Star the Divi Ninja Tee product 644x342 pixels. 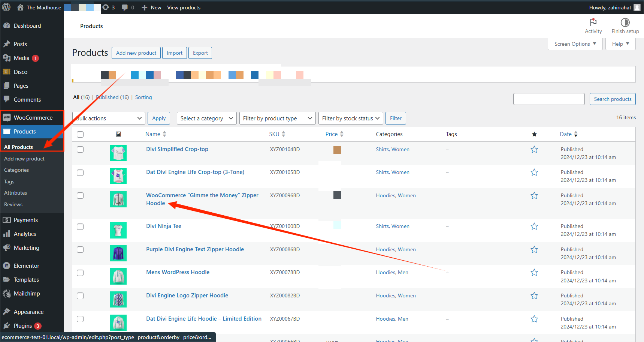coord(534,226)
